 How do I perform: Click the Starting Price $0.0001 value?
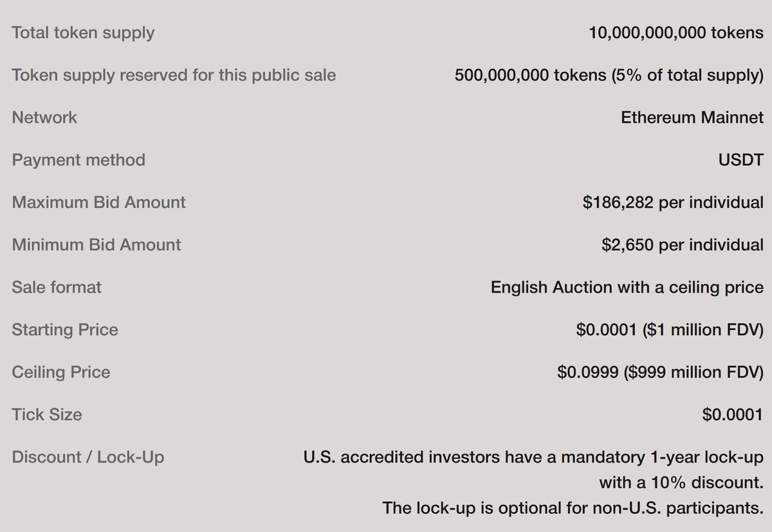point(670,330)
